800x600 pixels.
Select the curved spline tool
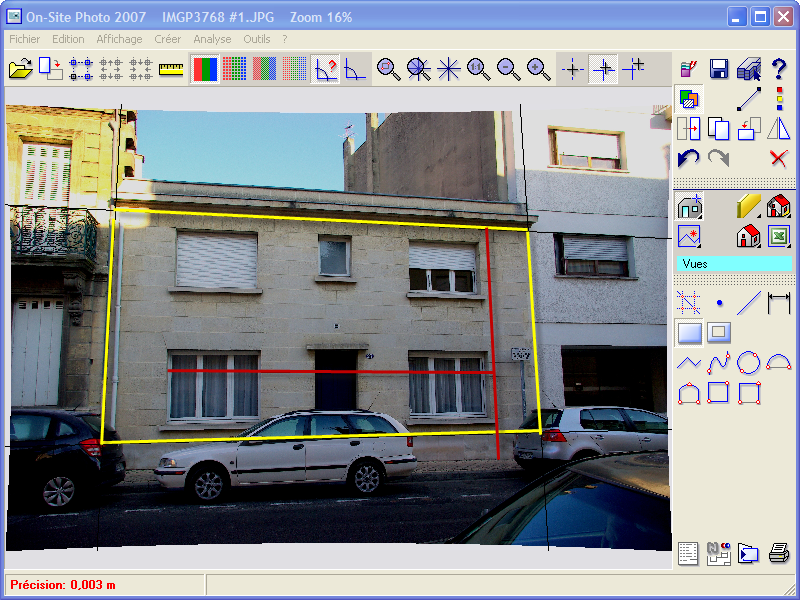pos(719,363)
